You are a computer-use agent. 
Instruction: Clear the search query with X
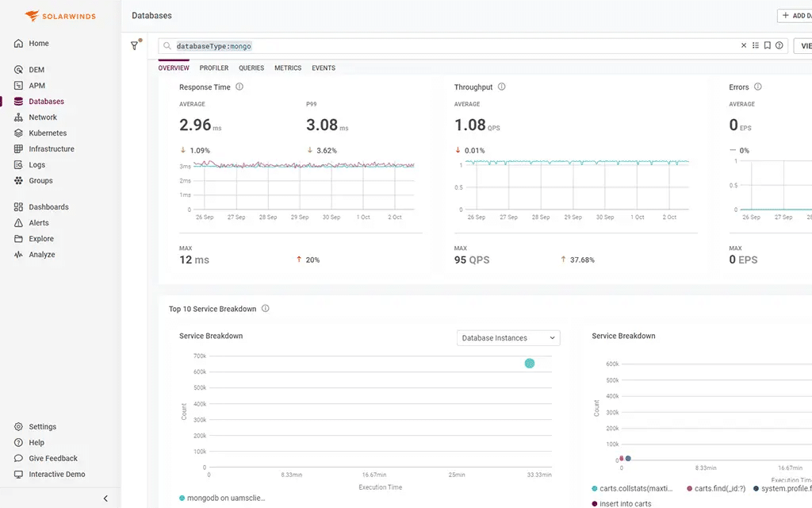744,45
